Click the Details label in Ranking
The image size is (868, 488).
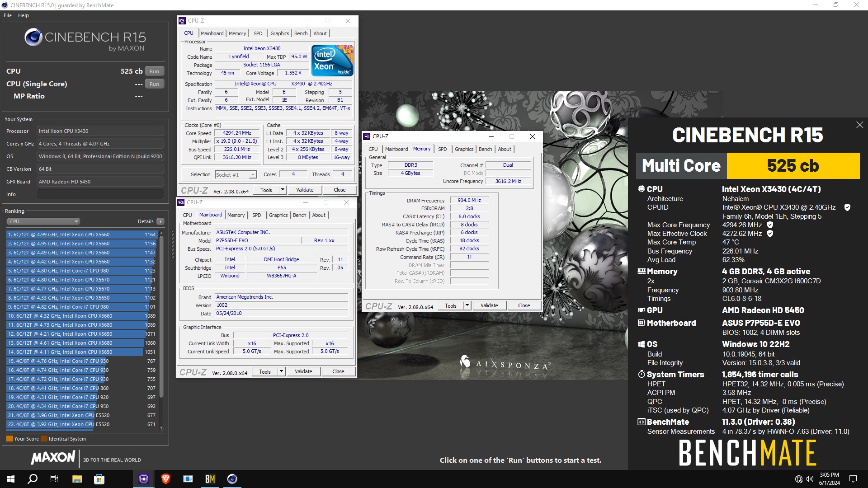146,221
